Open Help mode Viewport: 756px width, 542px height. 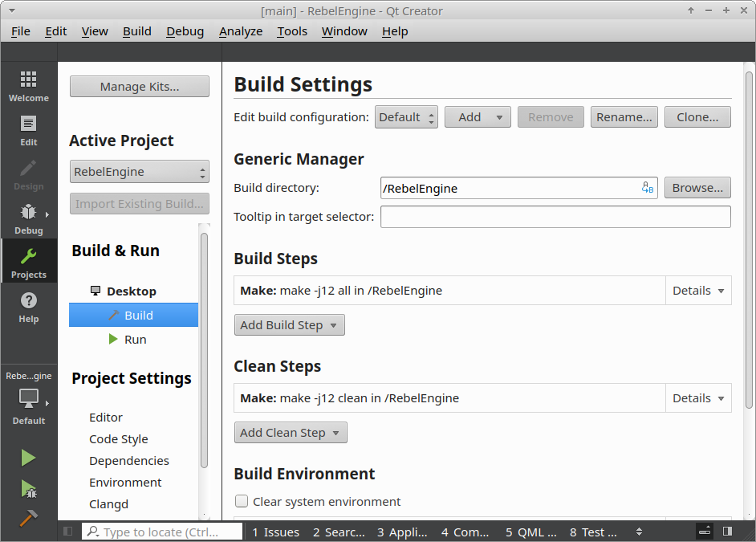point(28,308)
